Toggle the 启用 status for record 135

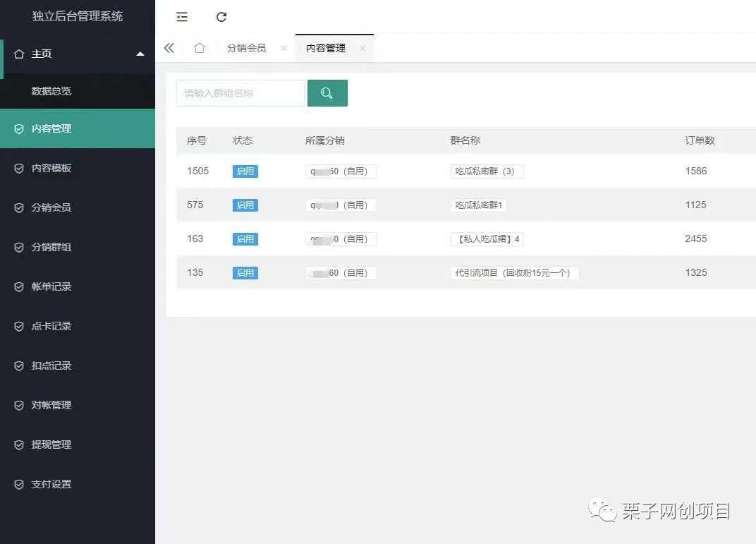[245, 272]
